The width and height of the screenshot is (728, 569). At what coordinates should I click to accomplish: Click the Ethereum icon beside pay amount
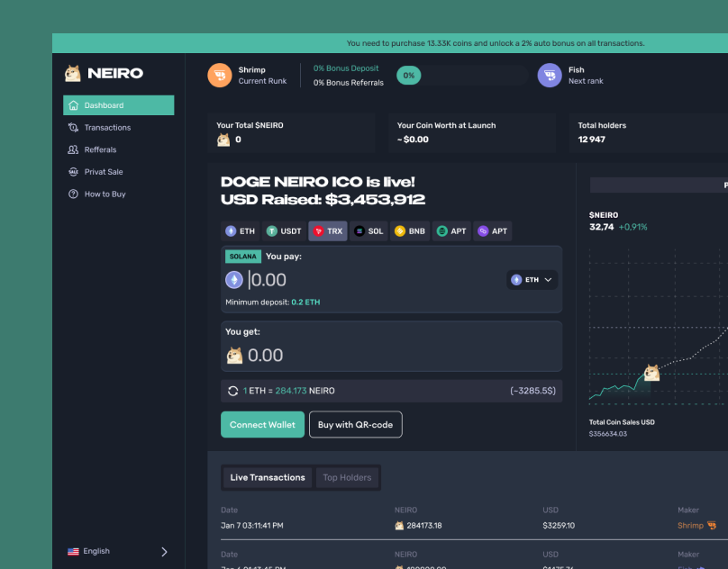234,280
